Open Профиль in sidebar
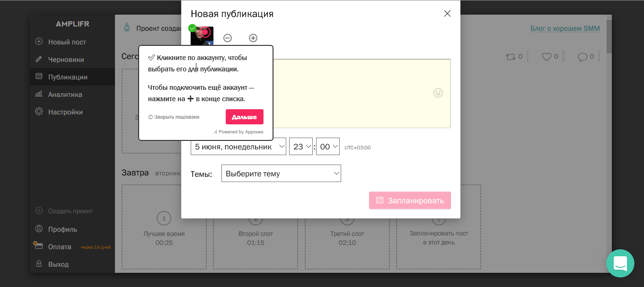644x287 pixels. point(62,229)
